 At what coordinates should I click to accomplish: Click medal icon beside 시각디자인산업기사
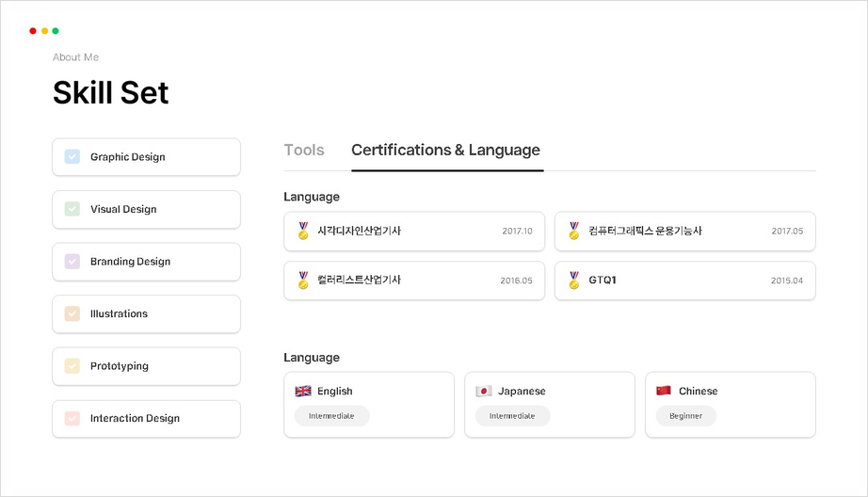click(x=303, y=231)
